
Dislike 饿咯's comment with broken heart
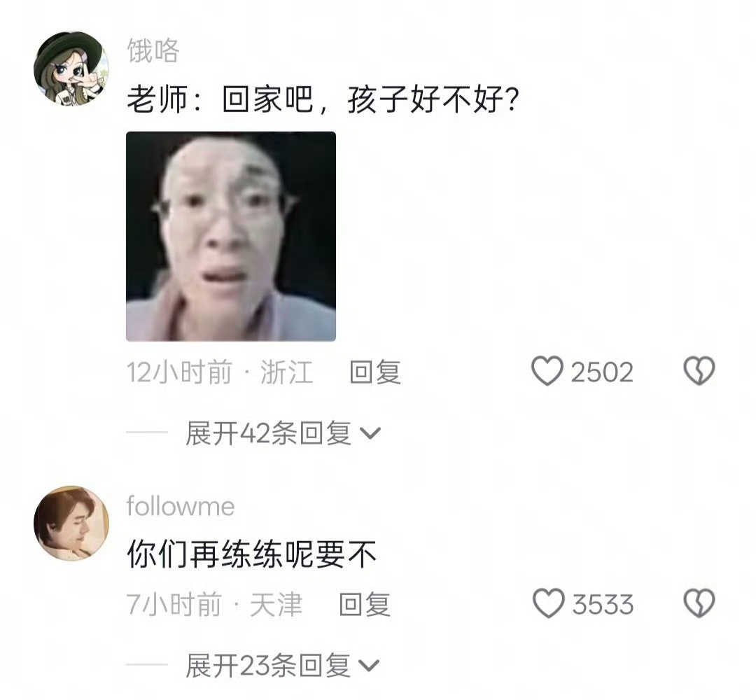coord(699,371)
